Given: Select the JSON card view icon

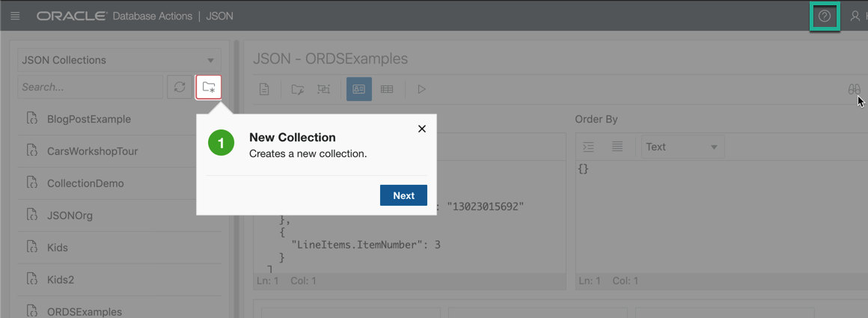Looking at the screenshot, I should 359,88.
